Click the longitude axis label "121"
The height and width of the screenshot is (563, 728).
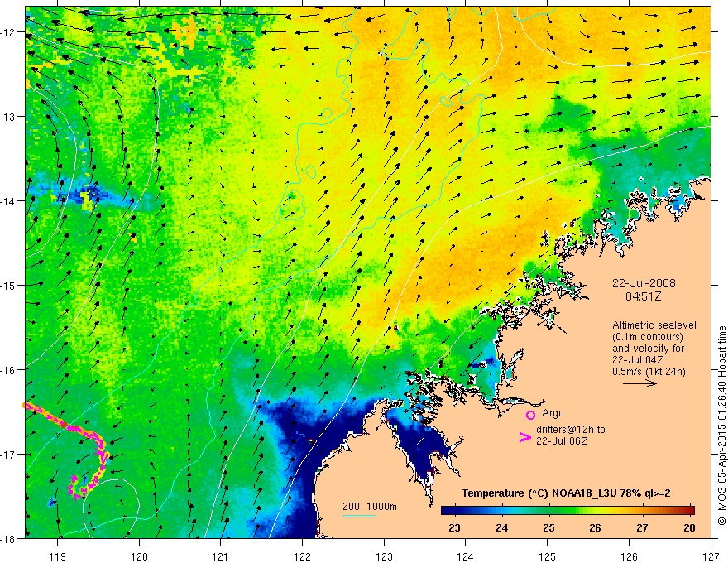[x=221, y=556]
